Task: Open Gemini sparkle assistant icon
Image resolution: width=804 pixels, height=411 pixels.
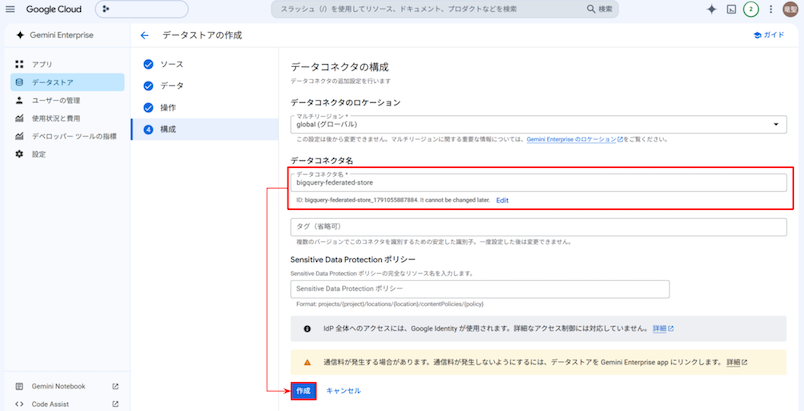Action: (x=711, y=9)
